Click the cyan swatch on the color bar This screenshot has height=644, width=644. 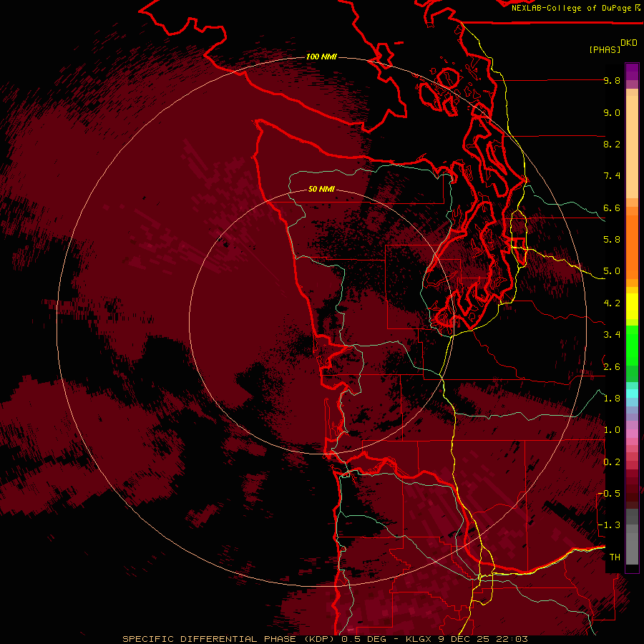[x=632, y=393]
